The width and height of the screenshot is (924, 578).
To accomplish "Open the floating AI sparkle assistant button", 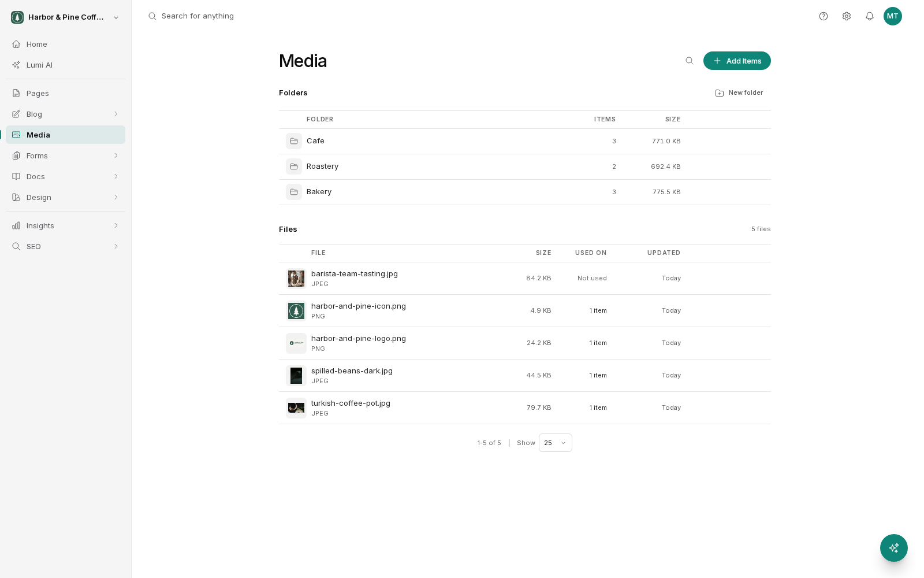I will click(x=894, y=548).
